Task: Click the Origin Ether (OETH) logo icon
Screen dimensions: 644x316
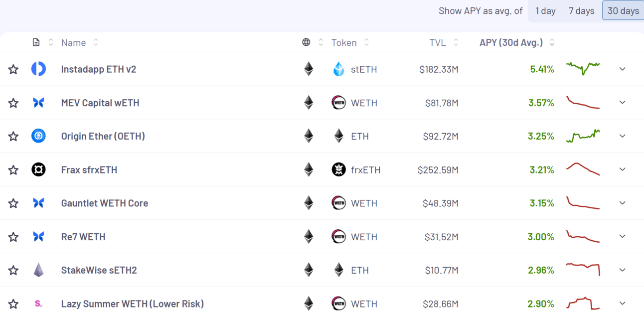Action: pyautogui.click(x=38, y=136)
